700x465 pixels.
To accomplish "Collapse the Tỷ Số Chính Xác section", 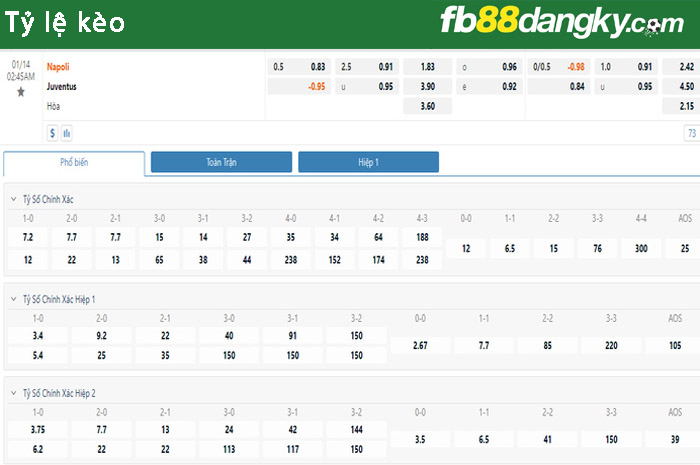I will (x=13, y=199).
